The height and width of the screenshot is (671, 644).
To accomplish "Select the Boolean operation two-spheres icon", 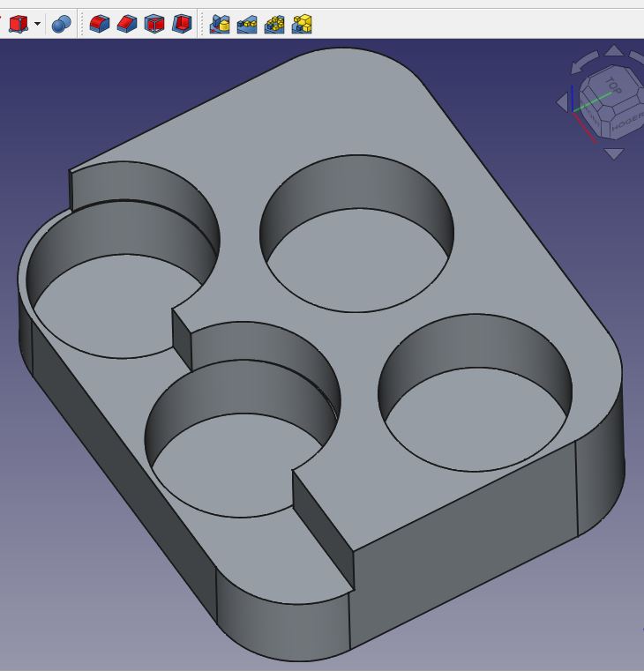I will 61,24.
